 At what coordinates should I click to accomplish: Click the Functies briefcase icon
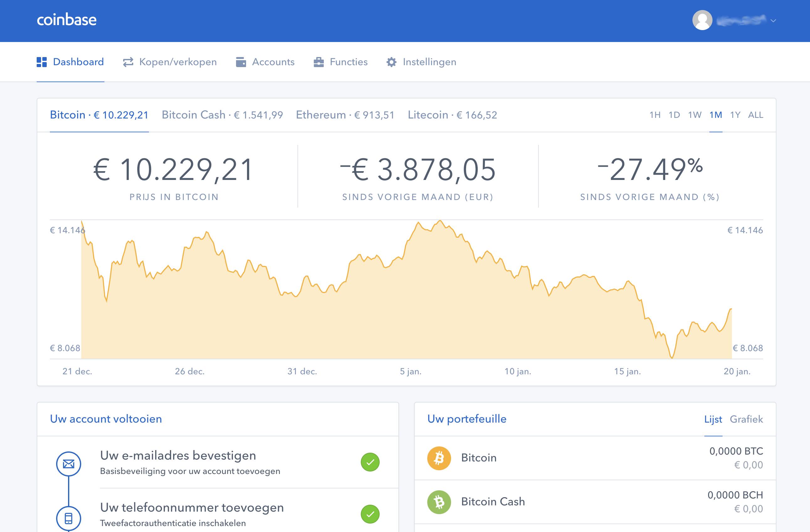tap(318, 62)
